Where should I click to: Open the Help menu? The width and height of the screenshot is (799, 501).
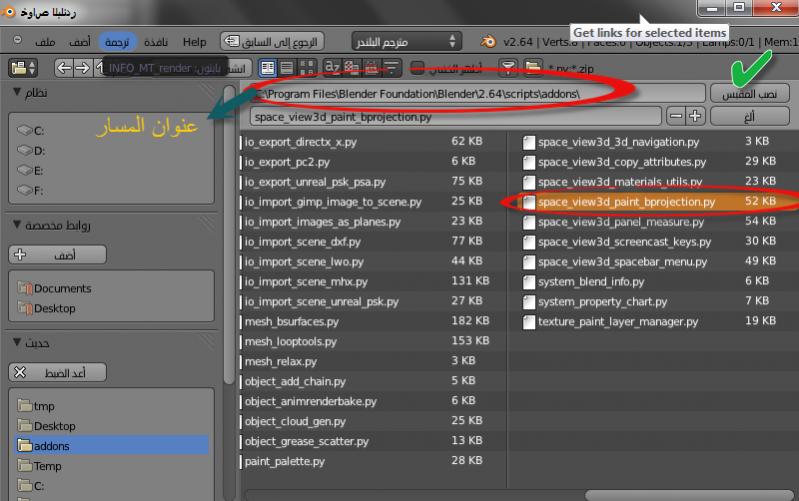click(194, 42)
